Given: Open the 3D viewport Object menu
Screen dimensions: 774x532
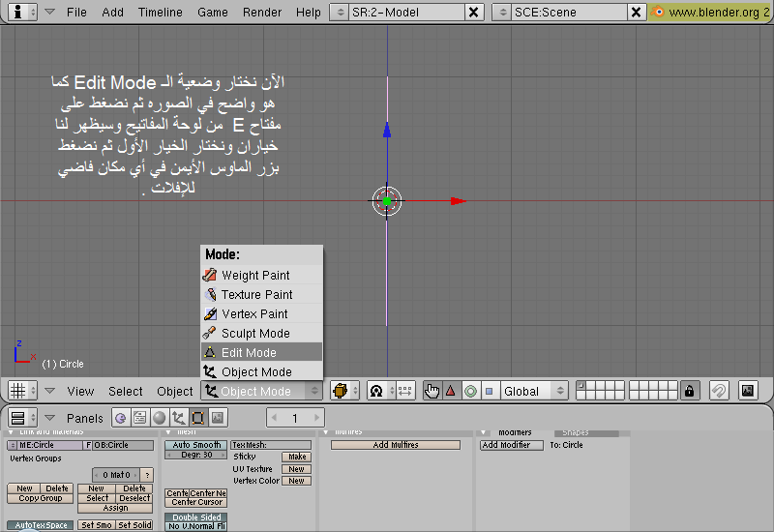Looking at the screenshot, I should pyautogui.click(x=175, y=392).
